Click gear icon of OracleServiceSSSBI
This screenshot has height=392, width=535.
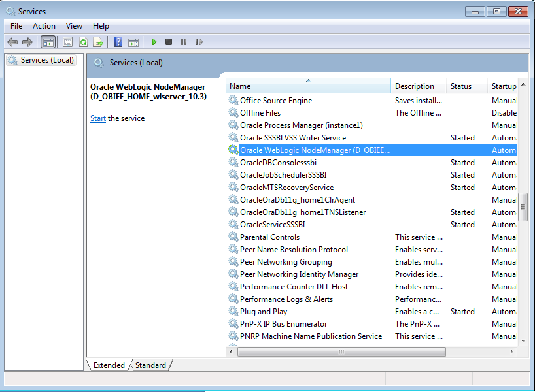[233, 224]
